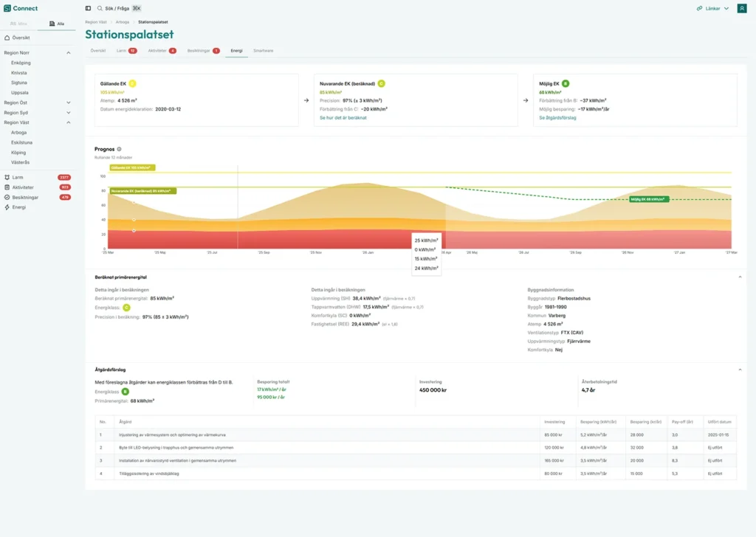
Task: Click the Connect logo icon
Action: (x=7, y=8)
